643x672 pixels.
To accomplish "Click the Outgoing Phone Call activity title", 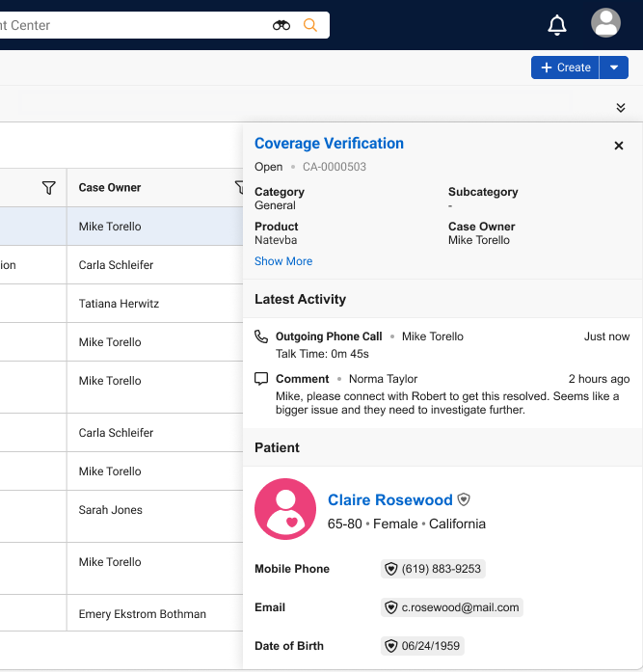I will [329, 336].
